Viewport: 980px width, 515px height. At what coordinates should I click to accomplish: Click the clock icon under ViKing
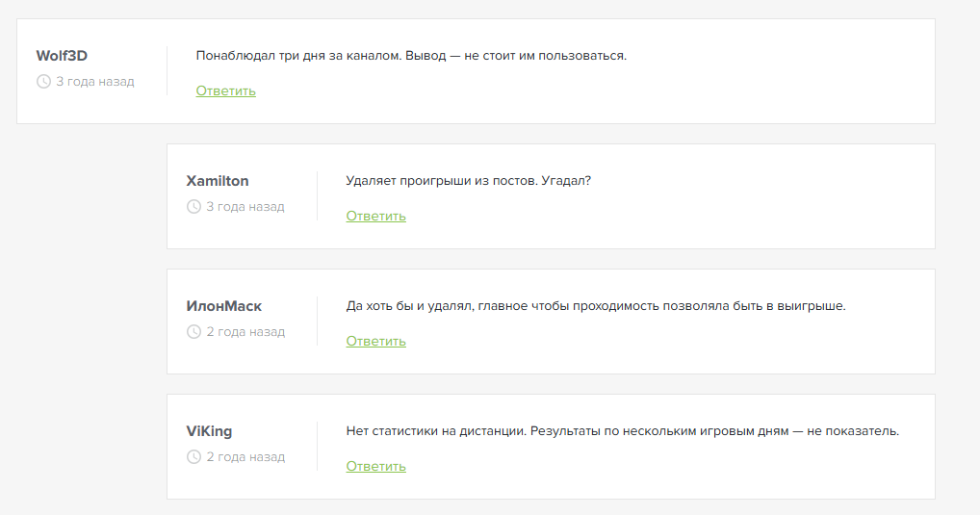(x=193, y=457)
